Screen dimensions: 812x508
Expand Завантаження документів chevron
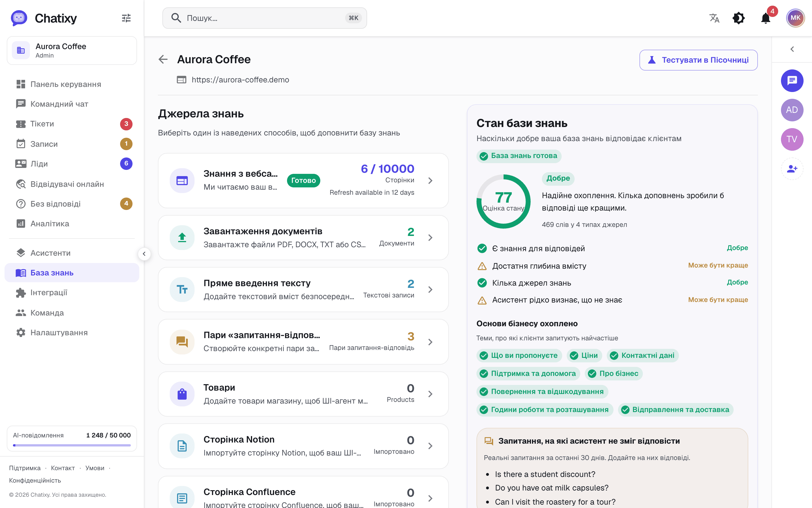coord(430,238)
